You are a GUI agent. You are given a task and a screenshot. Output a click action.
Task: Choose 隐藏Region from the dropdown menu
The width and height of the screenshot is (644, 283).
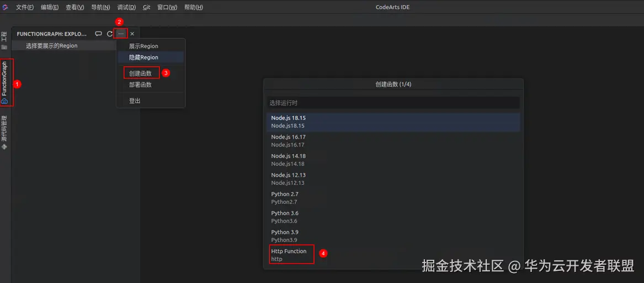coord(151,57)
